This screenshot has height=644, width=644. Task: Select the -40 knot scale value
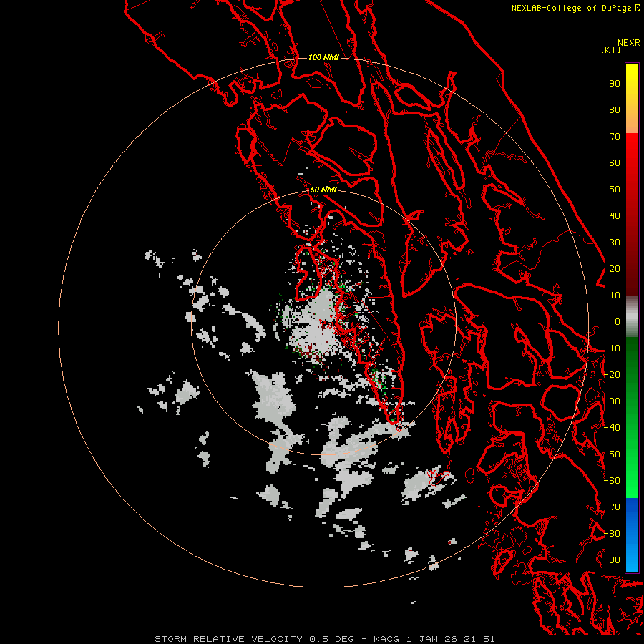613,428
